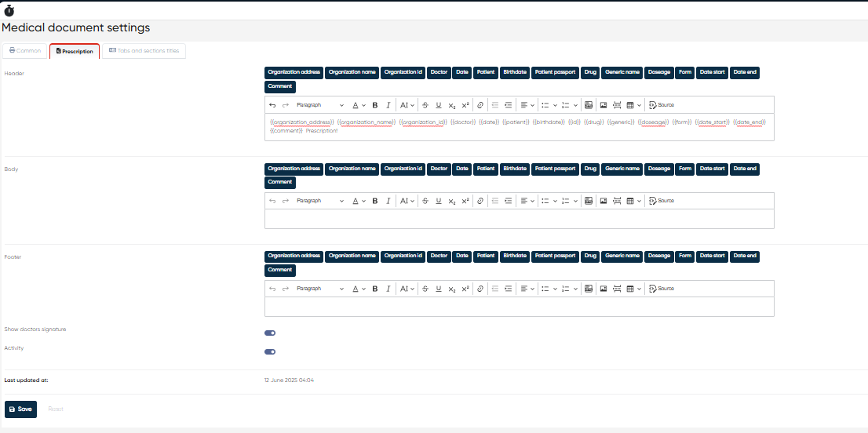Viewport: 868px width, 433px height.
Task: Insert the Patient passport tag into the Header
Action: [555, 72]
